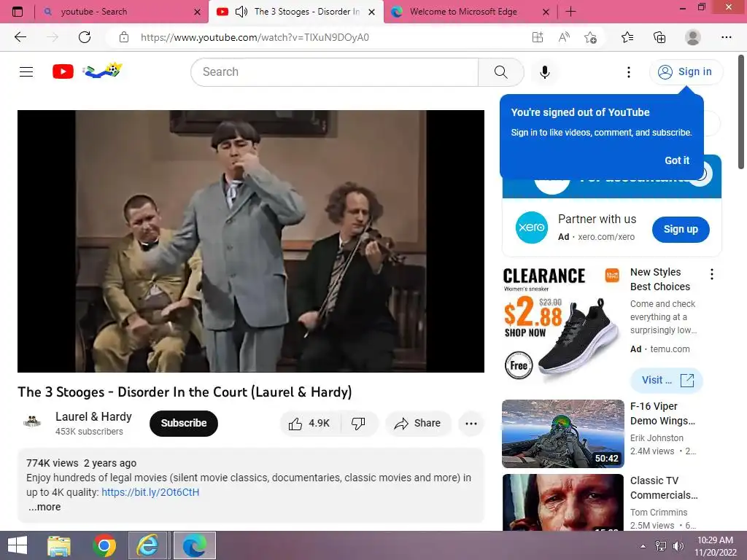Screen dimensions: 747x560
Task: Click the Sign in button
Action: [x=686, y=72]
